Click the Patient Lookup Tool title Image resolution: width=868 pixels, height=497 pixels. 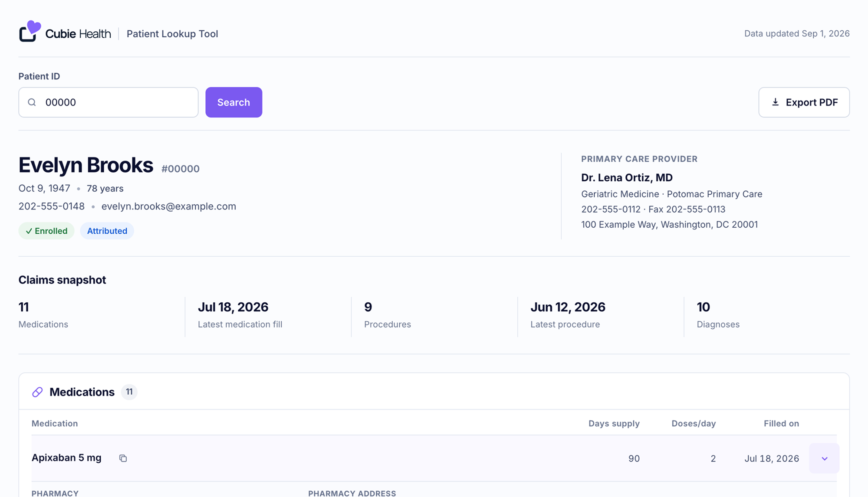click(172, 34)
